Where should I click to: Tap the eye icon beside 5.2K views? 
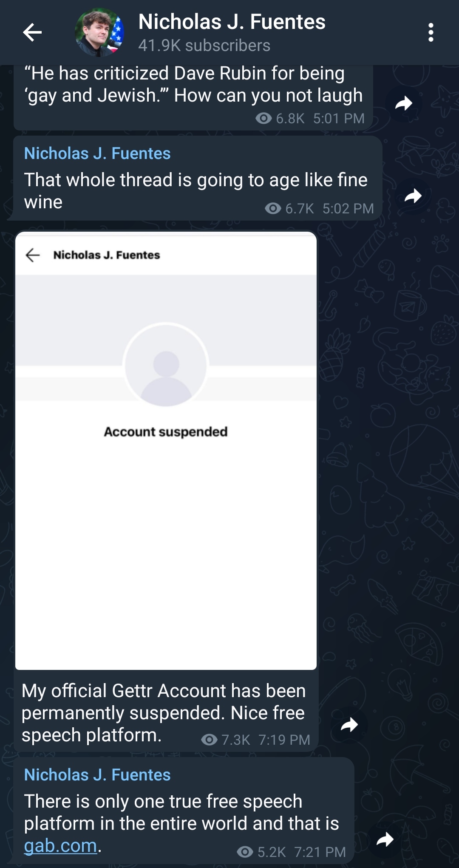click(245, 852)
